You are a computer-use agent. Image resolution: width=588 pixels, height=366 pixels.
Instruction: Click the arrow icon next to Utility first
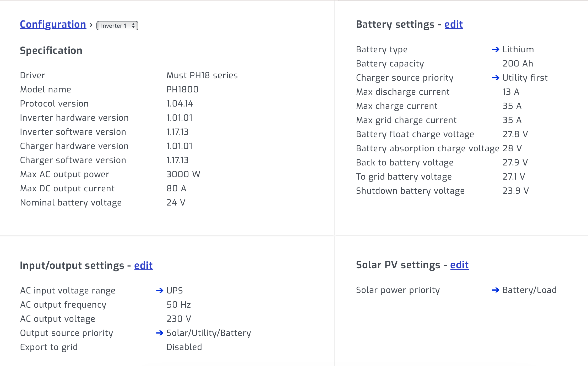coord(496,78)
